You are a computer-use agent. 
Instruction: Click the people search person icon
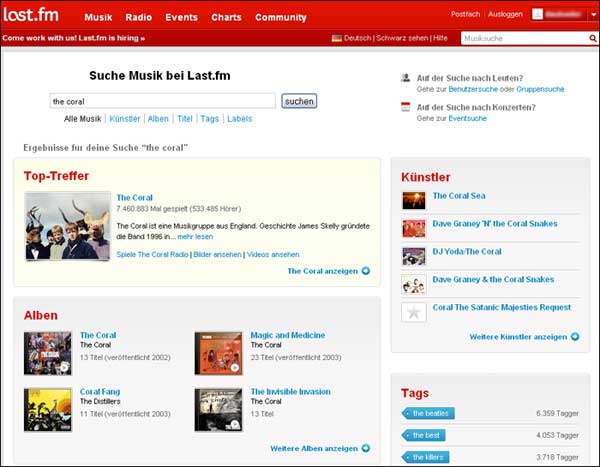click(x=405, y=77)
